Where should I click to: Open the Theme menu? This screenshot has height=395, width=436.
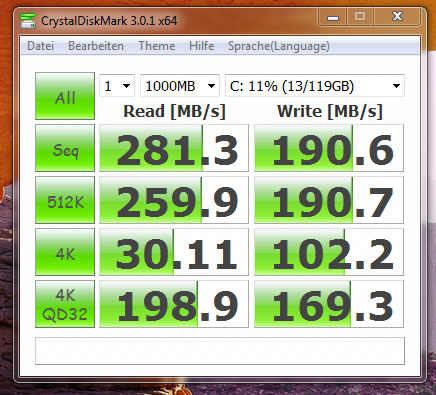click(x=157, y=46)
